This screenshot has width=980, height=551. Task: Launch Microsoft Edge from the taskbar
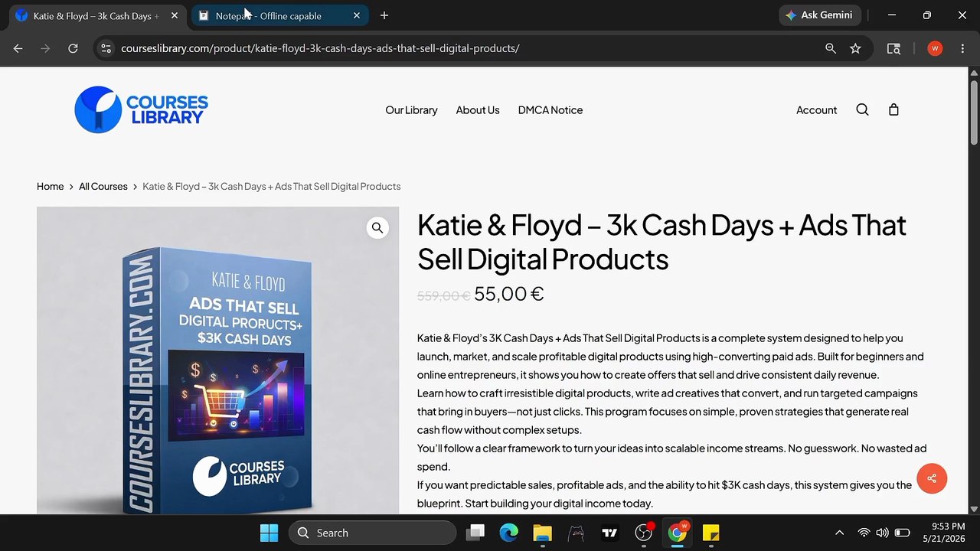[x=508, y=533]
